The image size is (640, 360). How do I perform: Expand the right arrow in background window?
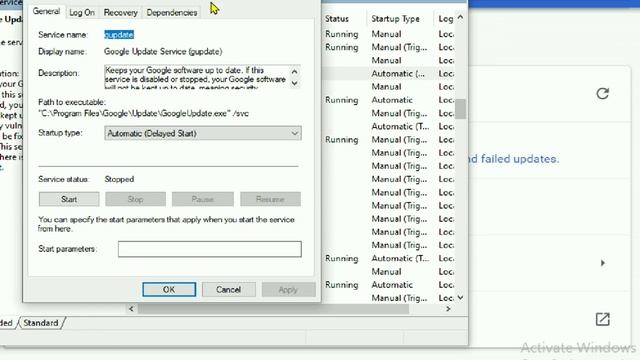[x=603, y=263]
